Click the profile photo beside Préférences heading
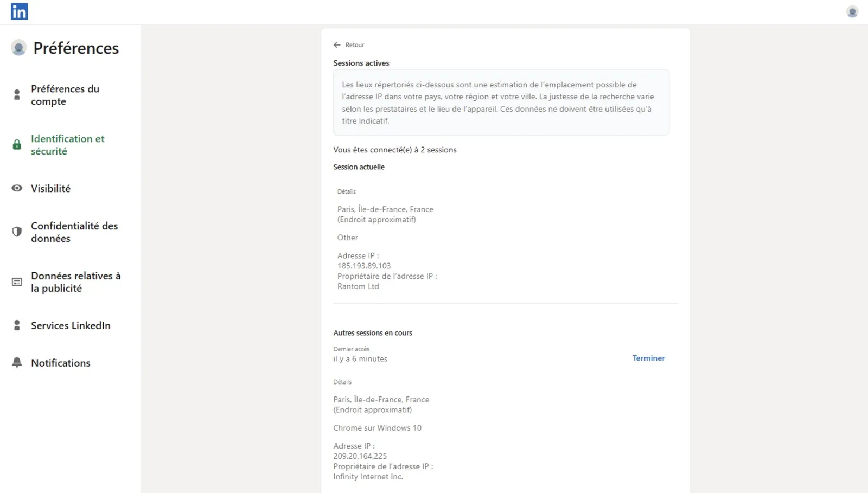Image resolution: width=868 pixels, height=493 pixels. [x=18, y=48]
